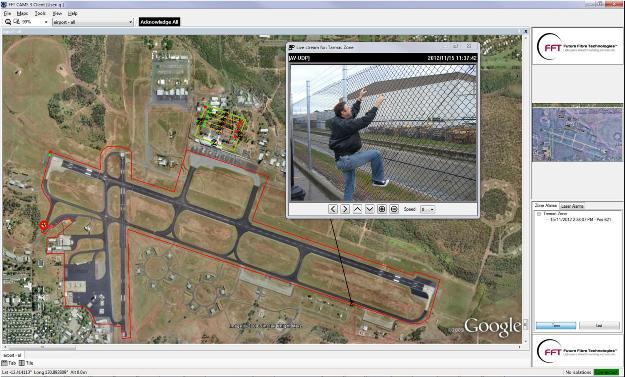The height and width of the screenshot is (377, 625).
Task: Click camera zoom-in control button
Action: pos(382,209)
